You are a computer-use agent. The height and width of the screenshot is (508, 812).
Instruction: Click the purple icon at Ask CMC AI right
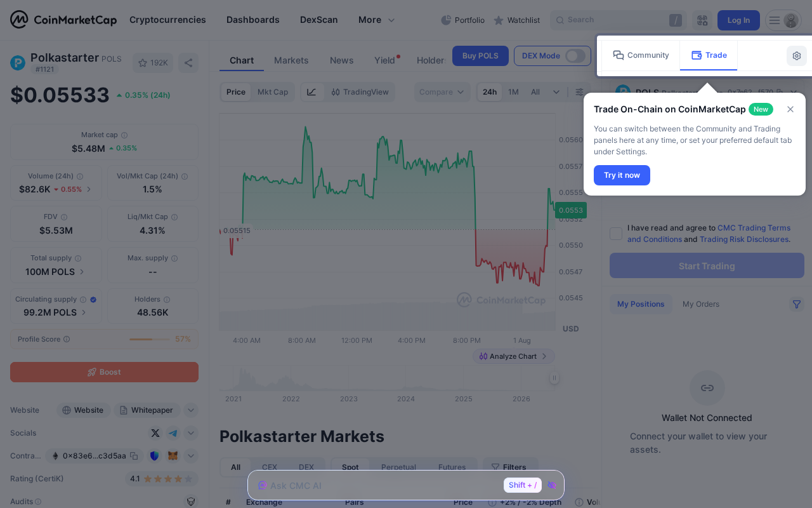[x=551, y=485]
